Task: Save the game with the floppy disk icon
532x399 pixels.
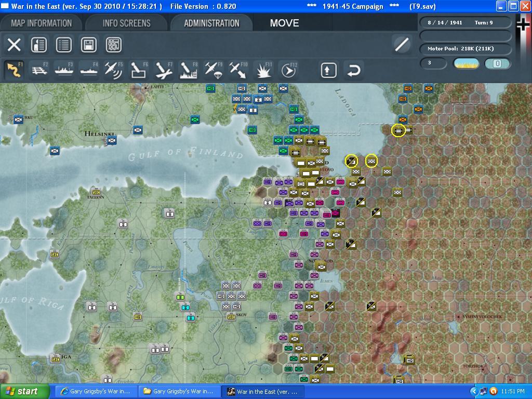Action: (88, 45)
